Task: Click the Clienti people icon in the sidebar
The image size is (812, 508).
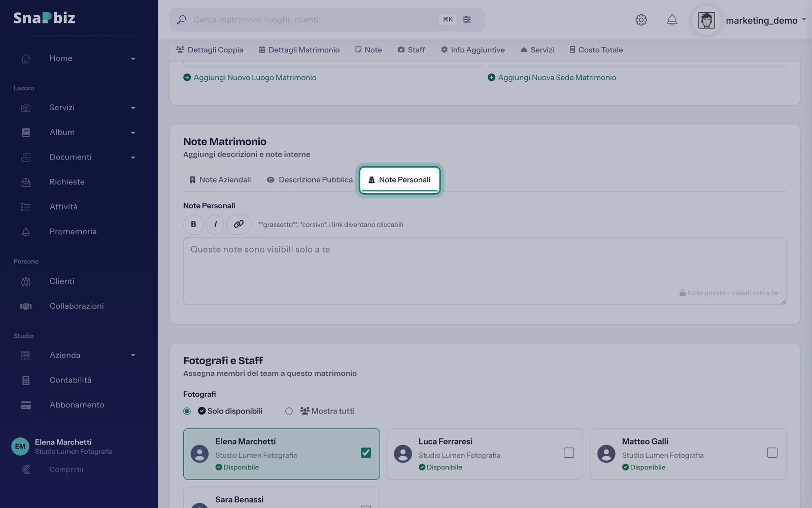Action: (x=26, y=281)
